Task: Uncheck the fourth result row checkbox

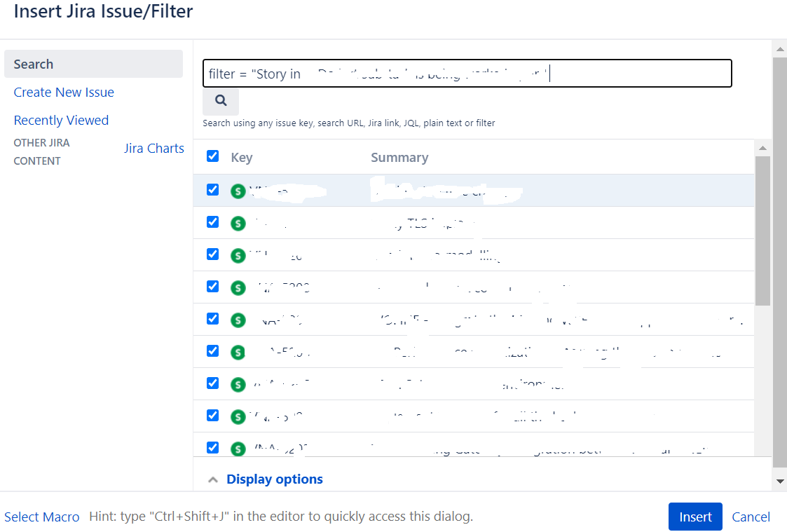Action: tap(213, 286)
